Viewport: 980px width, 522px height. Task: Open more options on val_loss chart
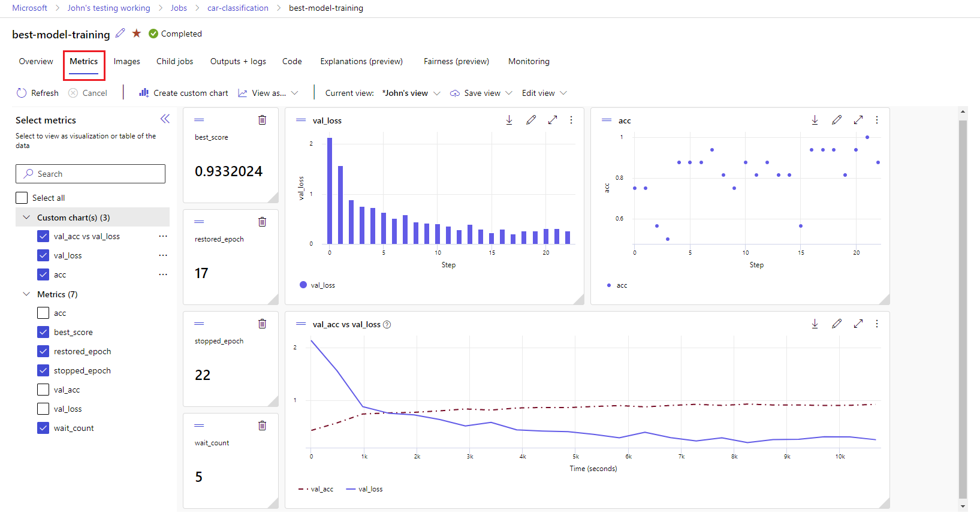click(x=571, y=120)
